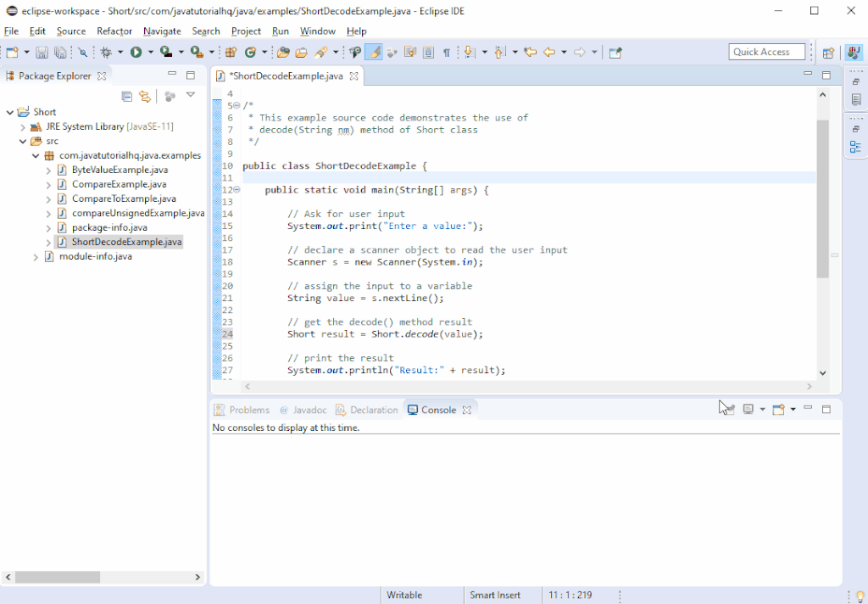Screen dimensions: 868x604
Task: Open the Refactor menu
Action: point(114,31)
